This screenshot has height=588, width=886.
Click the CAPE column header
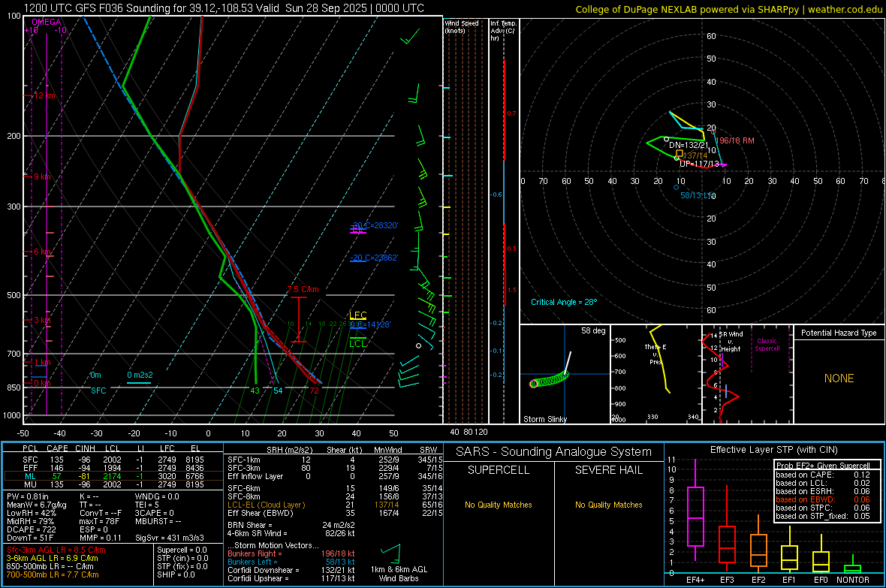click(57, 448)
